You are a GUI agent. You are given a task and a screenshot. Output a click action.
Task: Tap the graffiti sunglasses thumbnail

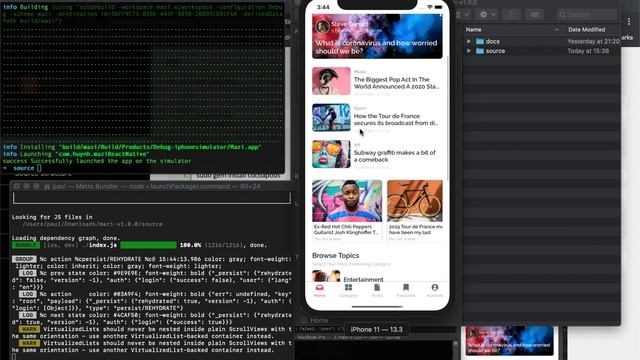pos(331,154)
